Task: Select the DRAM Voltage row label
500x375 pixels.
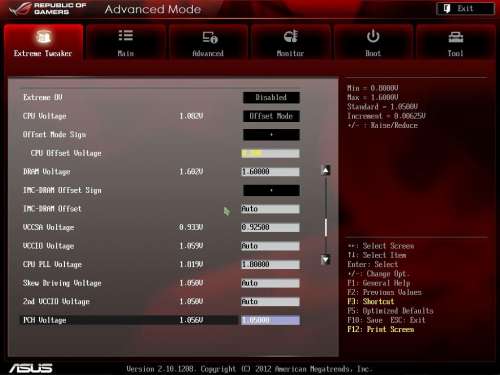Action: click(x=47, y=172)
